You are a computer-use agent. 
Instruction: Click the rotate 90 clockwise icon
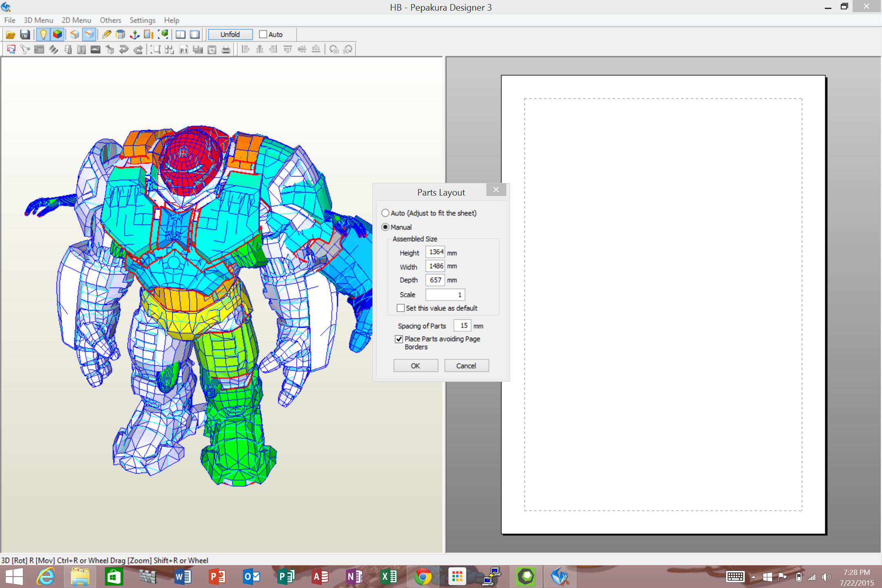pos(348,49)
